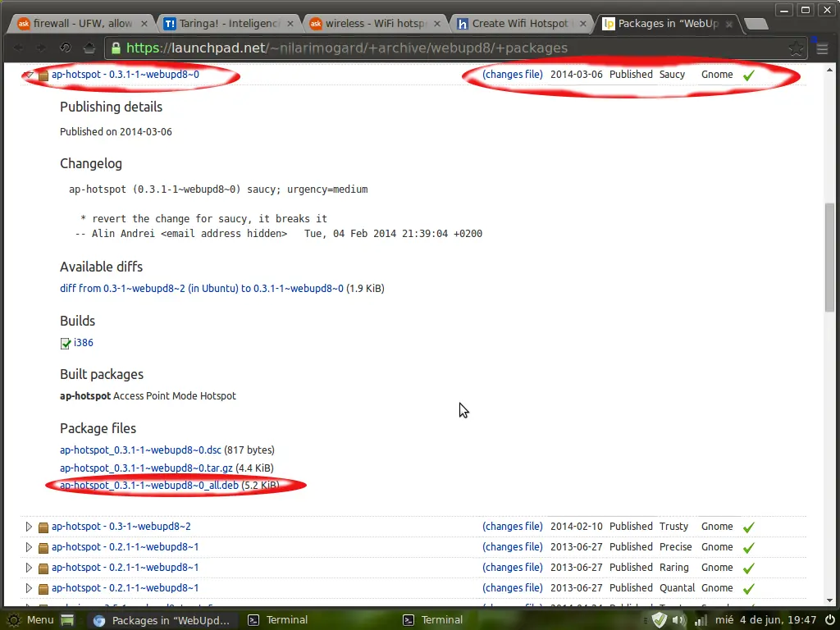
Task: Collapse the expanded ap-hotspot 0.3.1-1~webupd8~0 row
Action: pyautogui.click(x=29, y=75)
